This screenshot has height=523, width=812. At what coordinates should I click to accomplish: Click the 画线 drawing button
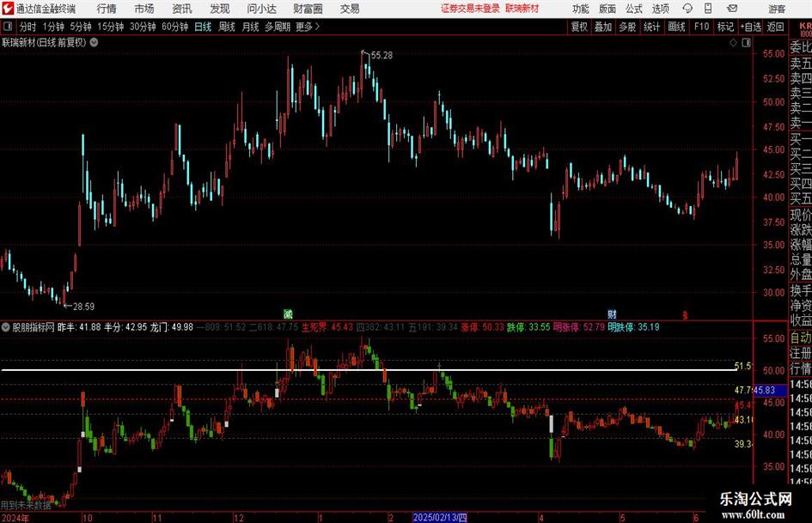[x=677, y=27]
